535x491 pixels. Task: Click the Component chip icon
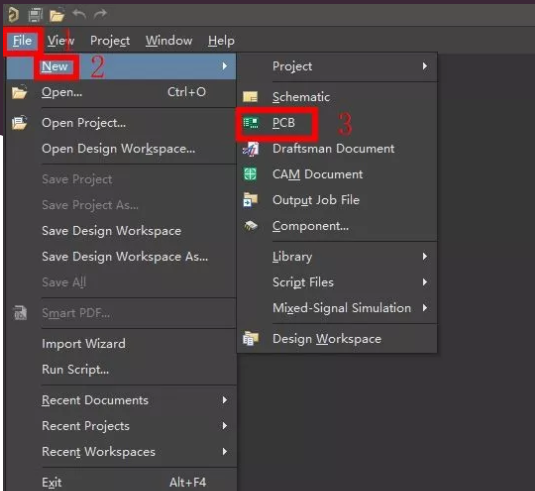251,226
